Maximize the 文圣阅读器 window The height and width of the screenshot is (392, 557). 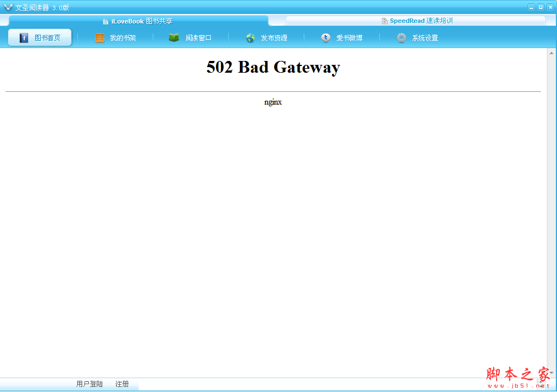tap(541, 7)
